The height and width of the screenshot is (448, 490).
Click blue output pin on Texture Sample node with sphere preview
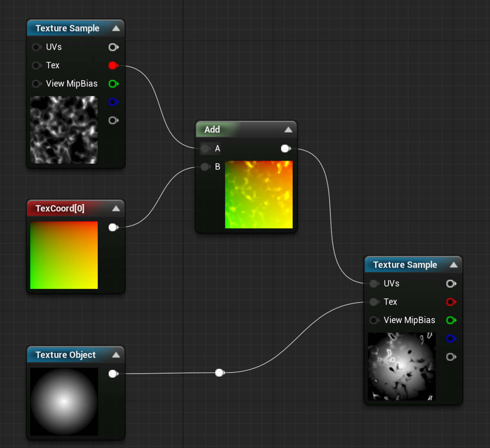point(451,339)
